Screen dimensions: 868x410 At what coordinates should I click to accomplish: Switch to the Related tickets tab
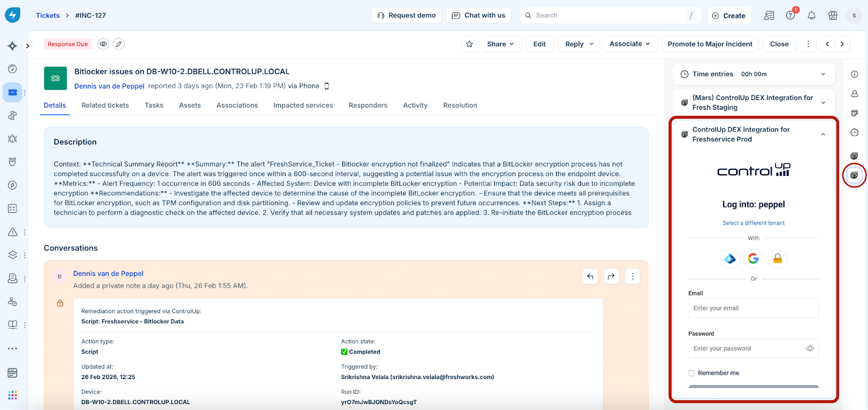pyautogui.click(x=105, y=105)
